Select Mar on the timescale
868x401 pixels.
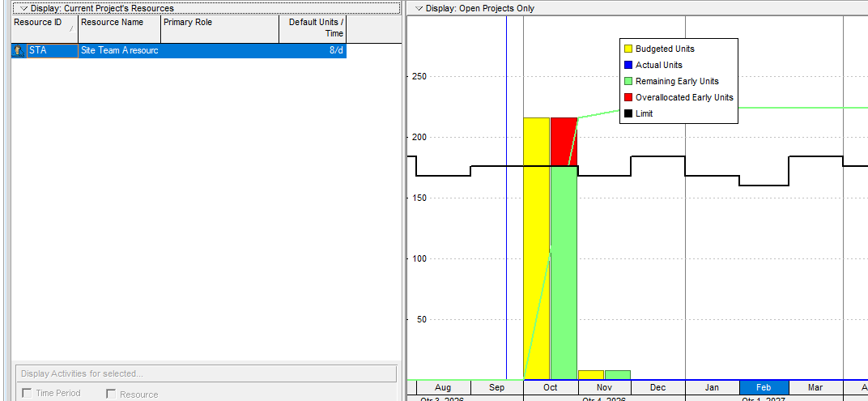coord(815,388)
